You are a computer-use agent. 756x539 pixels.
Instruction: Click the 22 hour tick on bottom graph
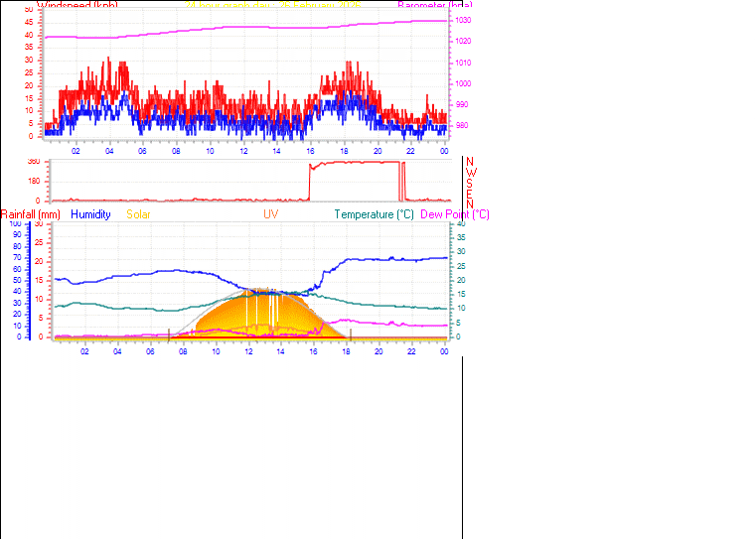click(412, 351)
